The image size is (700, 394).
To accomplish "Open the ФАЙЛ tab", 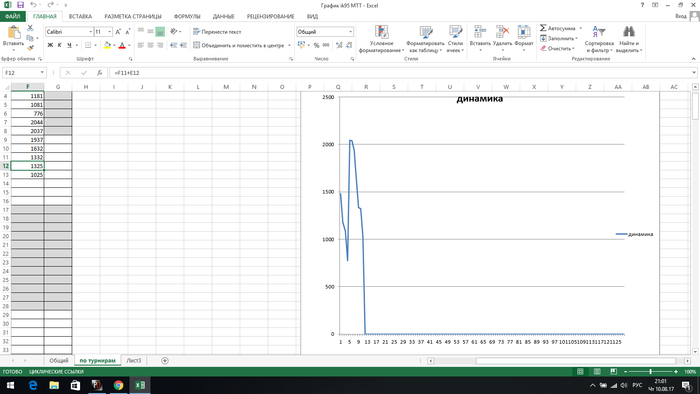I will (x=12, y=16).
